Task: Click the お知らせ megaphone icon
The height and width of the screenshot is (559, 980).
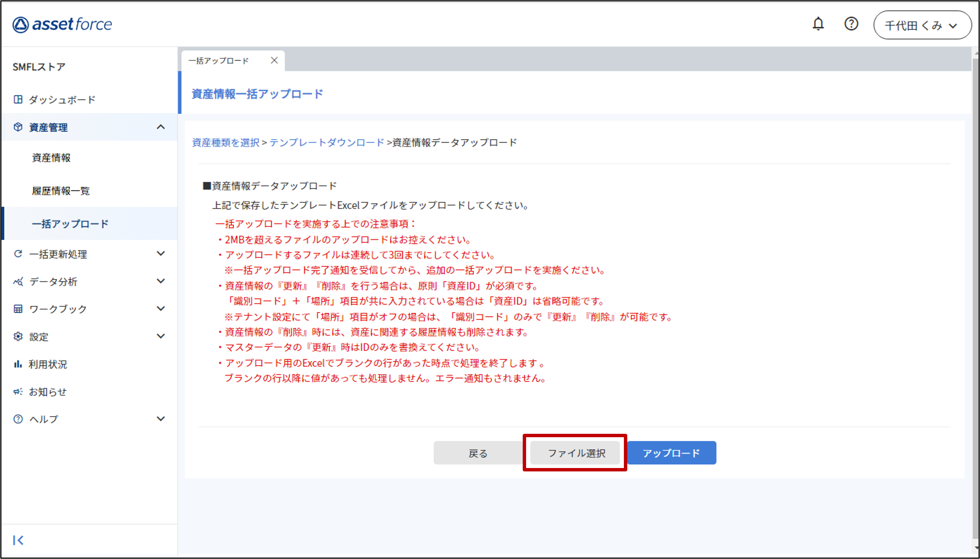Action: point(18,392)
